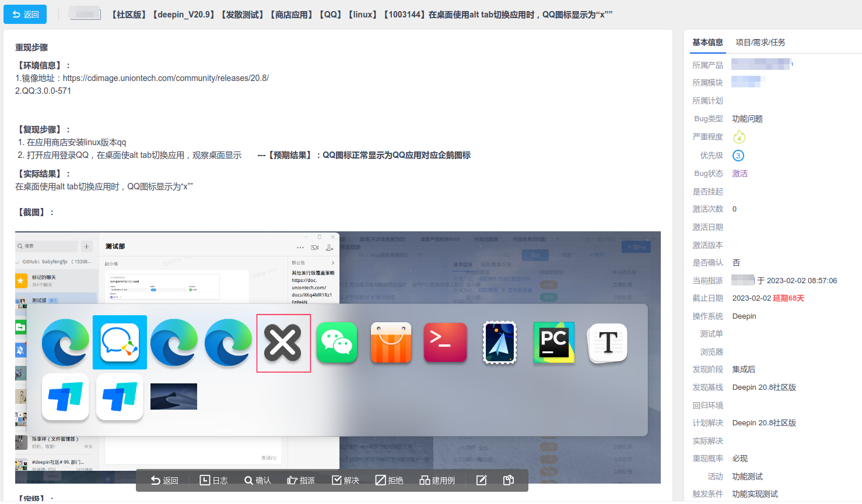Click the Bug类型 value 功能问题
Viewport: 862px width, 504px height.
[747, 119]
